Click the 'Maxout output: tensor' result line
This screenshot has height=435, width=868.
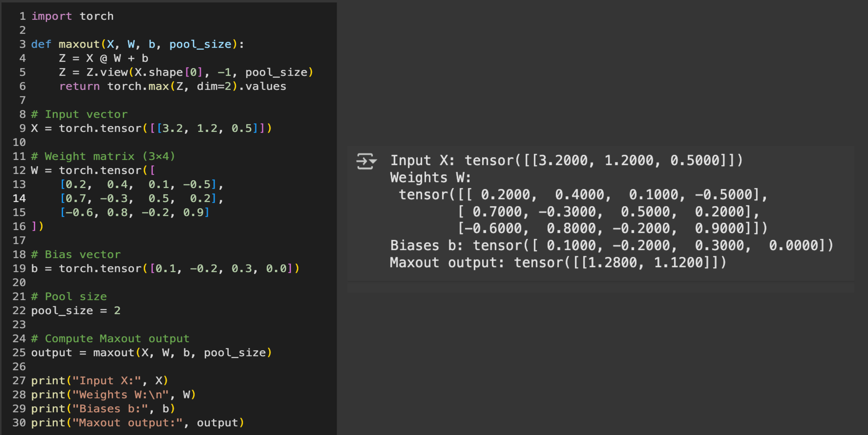tap(558, 262)
